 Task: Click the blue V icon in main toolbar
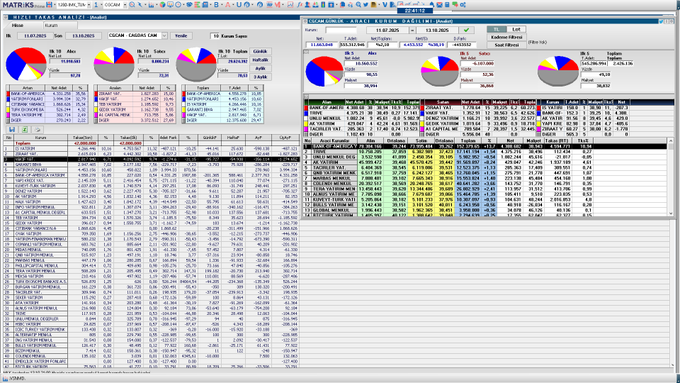point(385,5)
